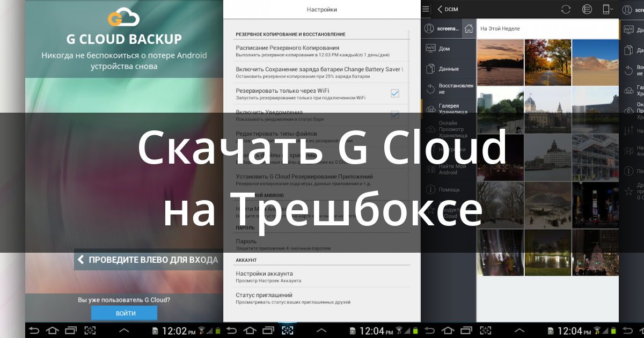Open Дом in the sidebar
This screenshot has width=644, height=338.
pos(449,49)
